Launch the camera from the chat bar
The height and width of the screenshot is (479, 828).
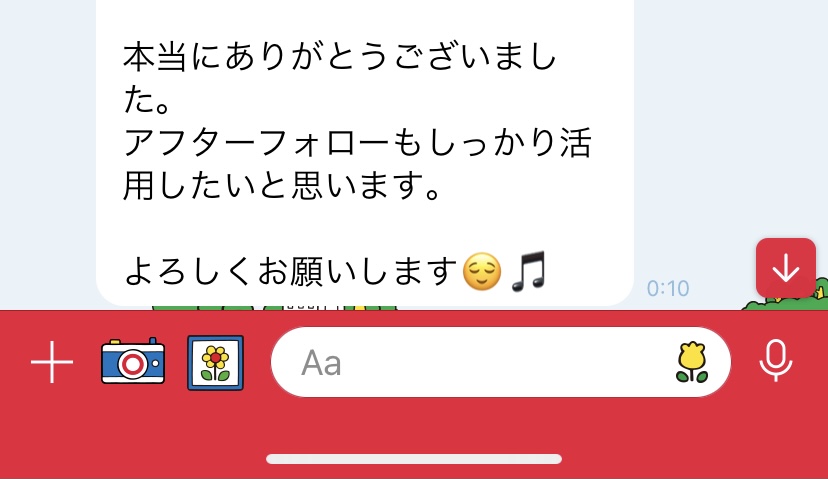coord(133,362)
